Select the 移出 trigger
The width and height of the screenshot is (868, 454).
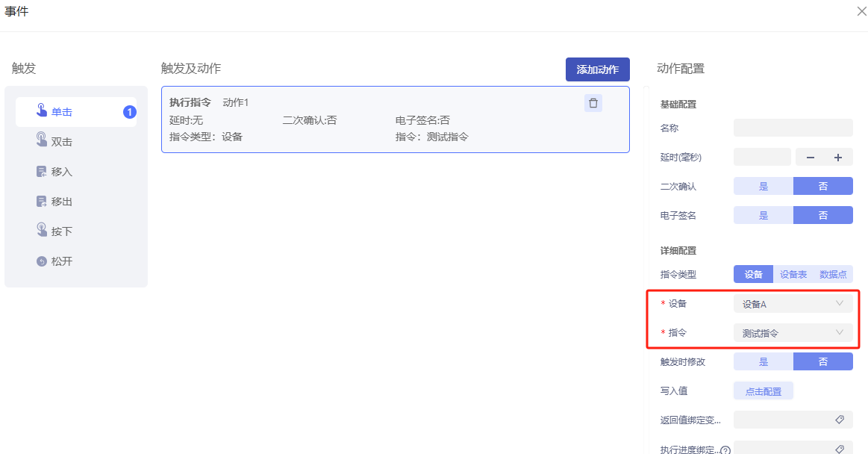point(76,202)
